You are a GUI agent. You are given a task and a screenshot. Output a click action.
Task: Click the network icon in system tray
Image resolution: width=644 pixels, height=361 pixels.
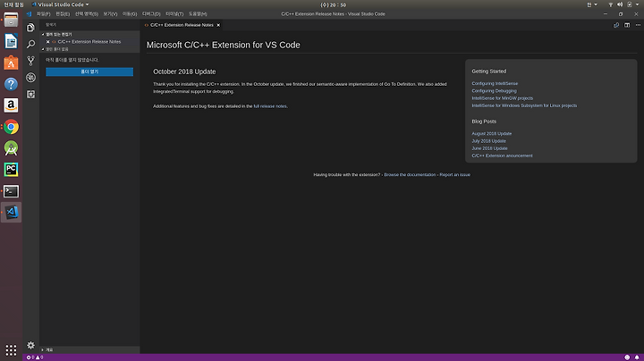(610, 4)
